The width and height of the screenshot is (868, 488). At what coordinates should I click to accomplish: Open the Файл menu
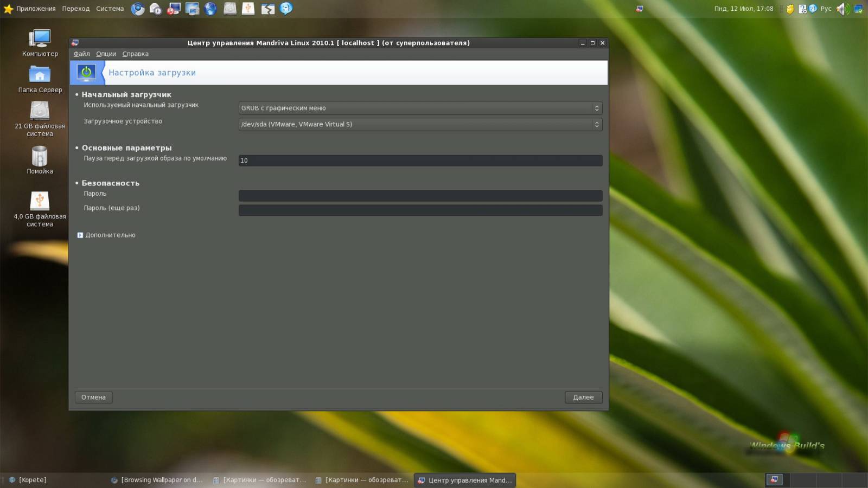pos(82,54)
